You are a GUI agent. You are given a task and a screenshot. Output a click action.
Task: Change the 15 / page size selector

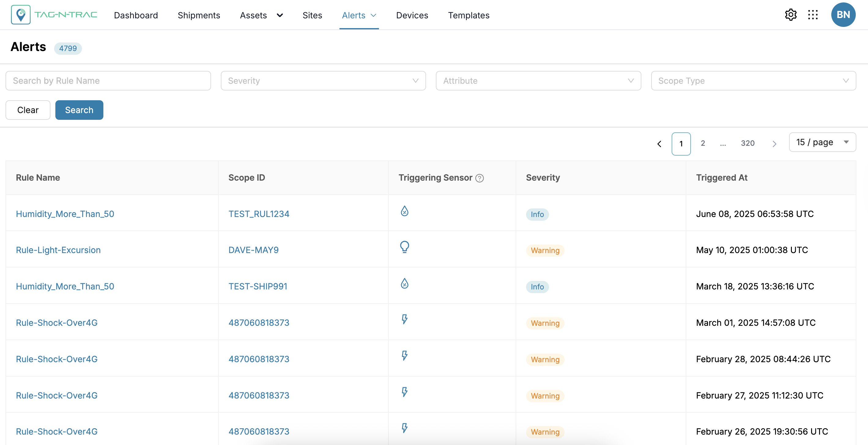pyautogui.click(x=822, y=142)
